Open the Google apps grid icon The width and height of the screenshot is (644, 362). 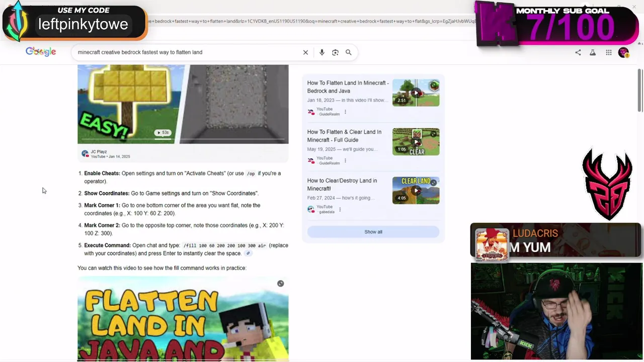pos(609,52)
